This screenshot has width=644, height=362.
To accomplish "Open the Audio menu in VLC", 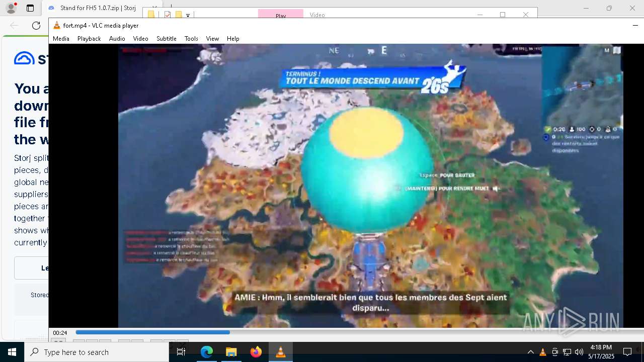I will coord(117,39).
